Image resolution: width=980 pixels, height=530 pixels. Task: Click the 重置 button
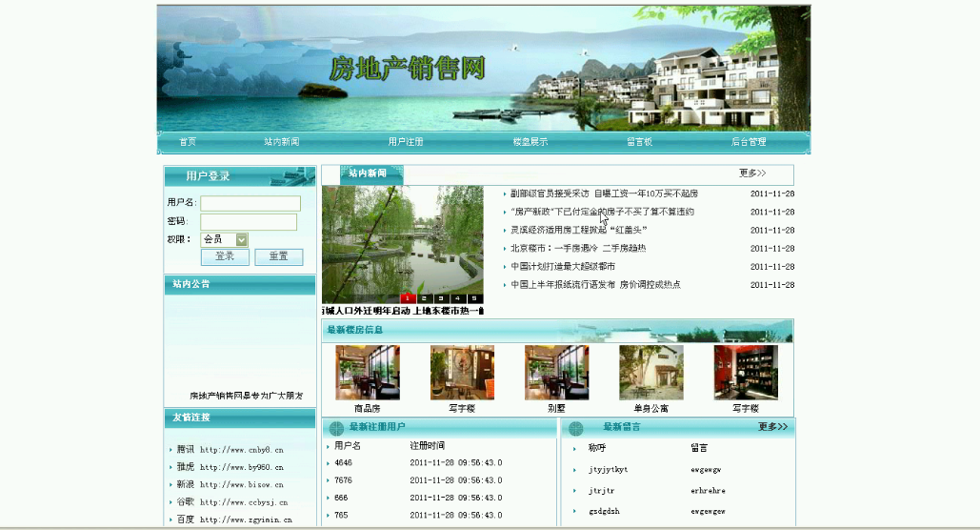click(279, 256)
